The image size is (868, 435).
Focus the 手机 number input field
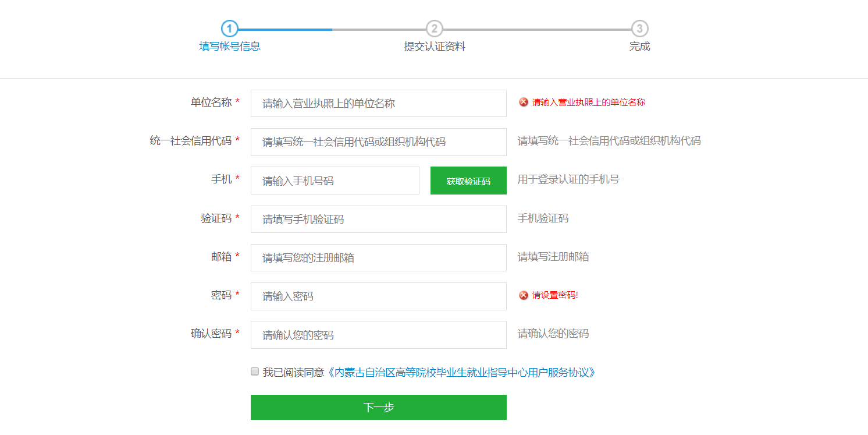point(335,181)
